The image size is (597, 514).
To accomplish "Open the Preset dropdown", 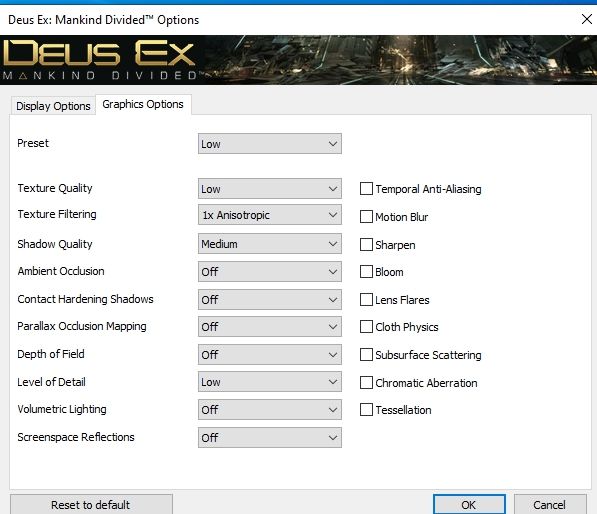I will [270, 144].
